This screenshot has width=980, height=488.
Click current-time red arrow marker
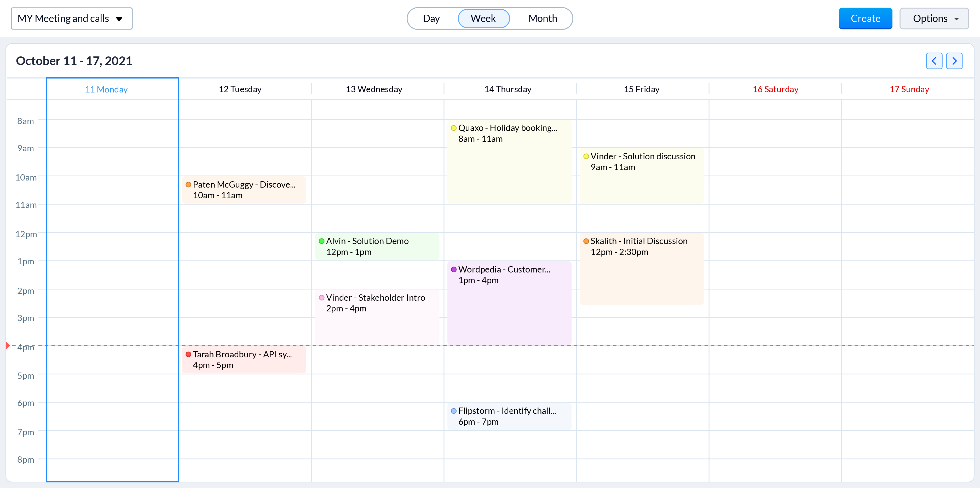(8, 345)
